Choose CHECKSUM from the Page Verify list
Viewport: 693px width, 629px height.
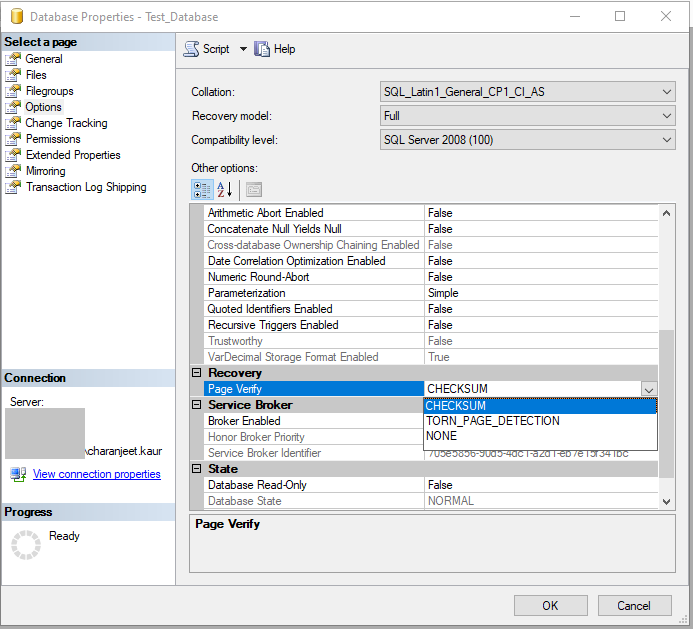coord(540,406)
